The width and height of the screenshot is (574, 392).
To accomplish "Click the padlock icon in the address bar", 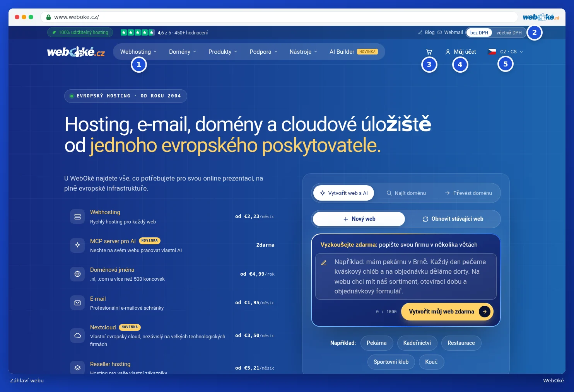I will coord(48,17).
